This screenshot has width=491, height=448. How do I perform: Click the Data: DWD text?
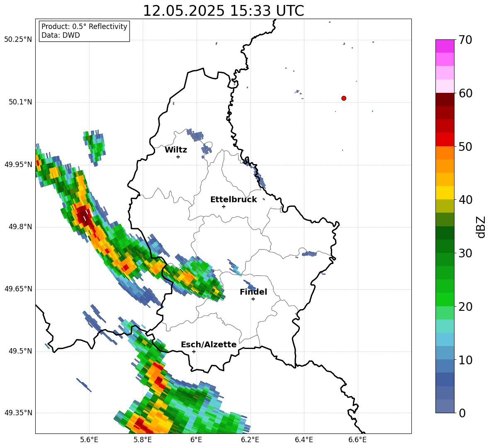[x=61, y=35]
